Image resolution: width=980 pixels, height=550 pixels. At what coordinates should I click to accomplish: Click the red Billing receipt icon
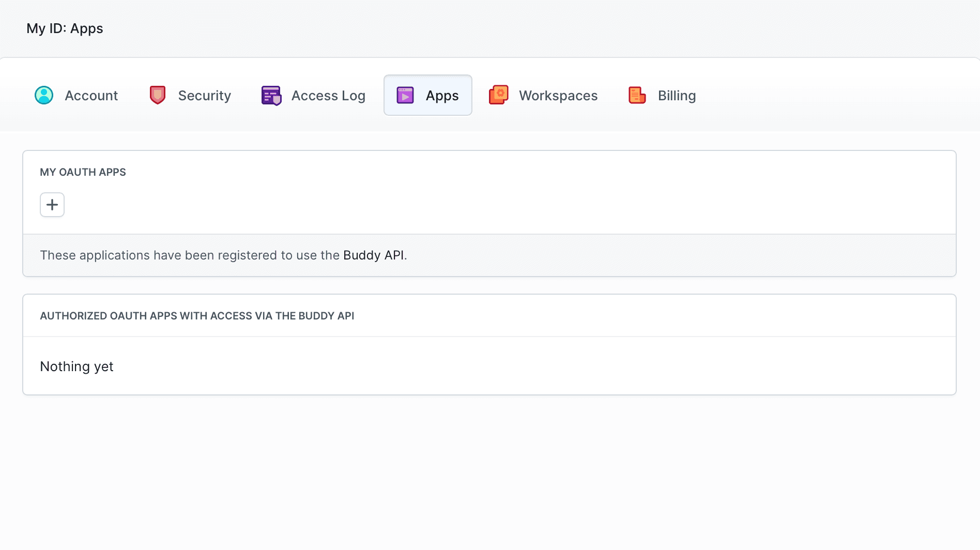click(x=636, y=95)
